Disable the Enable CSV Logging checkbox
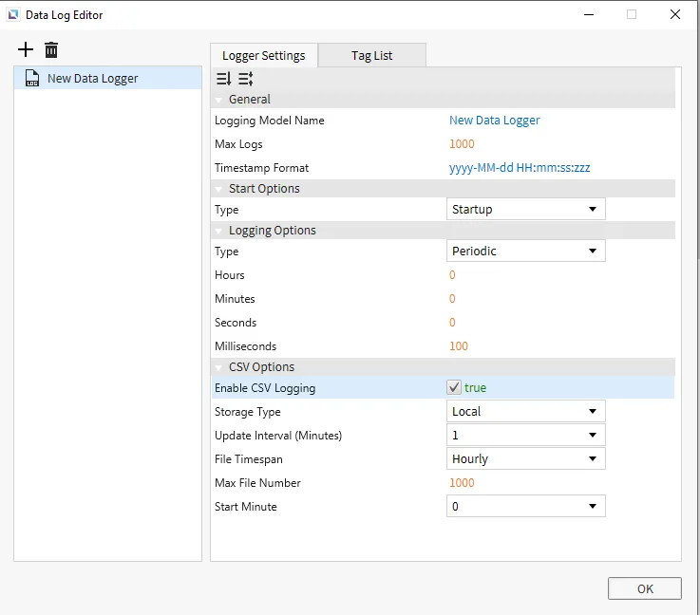The height and width of the screenshot is (615, 700). [x=454, y=387]
